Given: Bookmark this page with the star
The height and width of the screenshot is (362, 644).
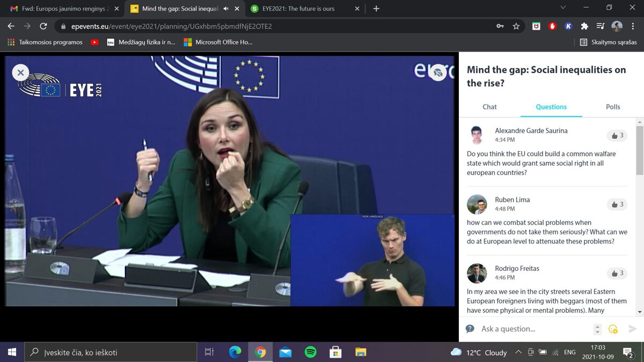Looking at the screenshot, I should pyautogui.click(x=516, y=26).
